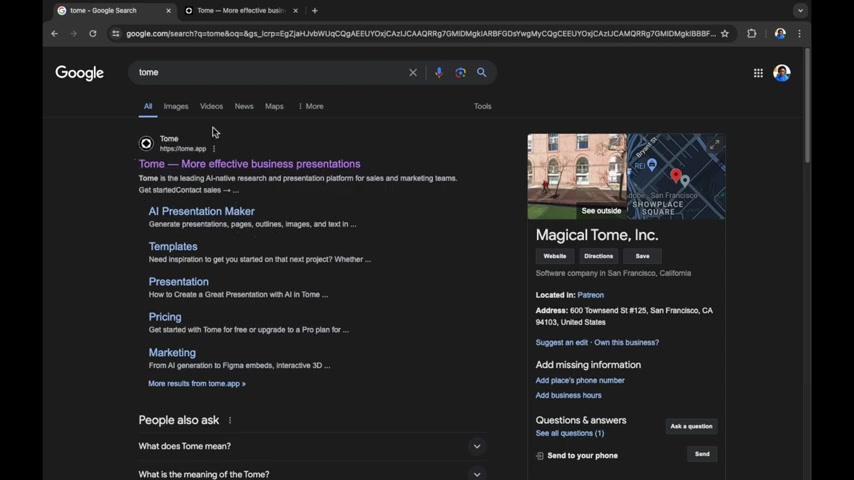Click 'Suggest an edit' link
Screen dimensions: 854x480
point(562,343)
